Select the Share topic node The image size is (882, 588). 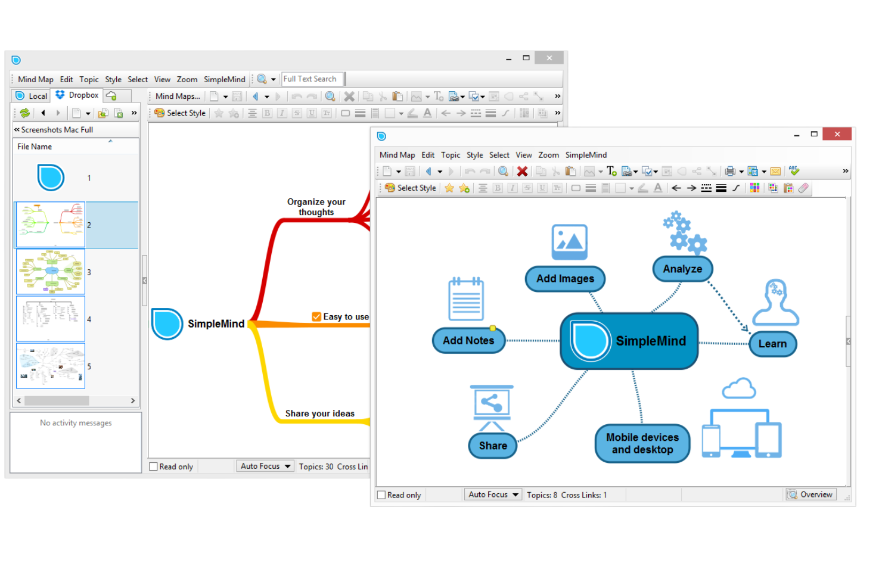493,446
